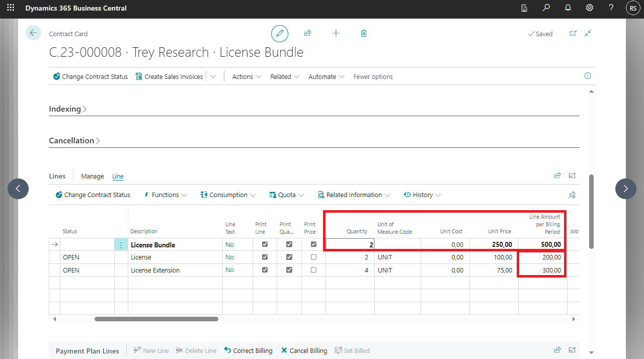Open the Functions dropdown in Lines

[x=166, y=195]
